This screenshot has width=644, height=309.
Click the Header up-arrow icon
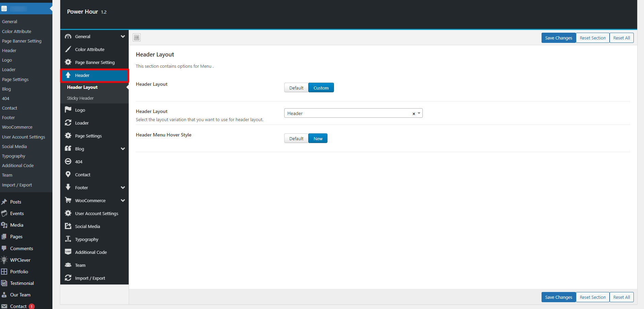[x=68, y=75]
